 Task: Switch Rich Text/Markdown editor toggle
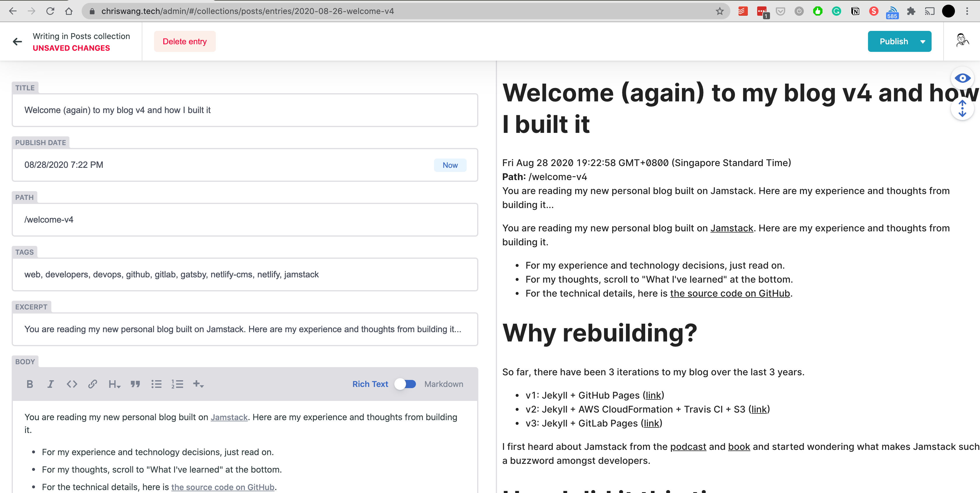pyautogui.click(x=405, y=384)
